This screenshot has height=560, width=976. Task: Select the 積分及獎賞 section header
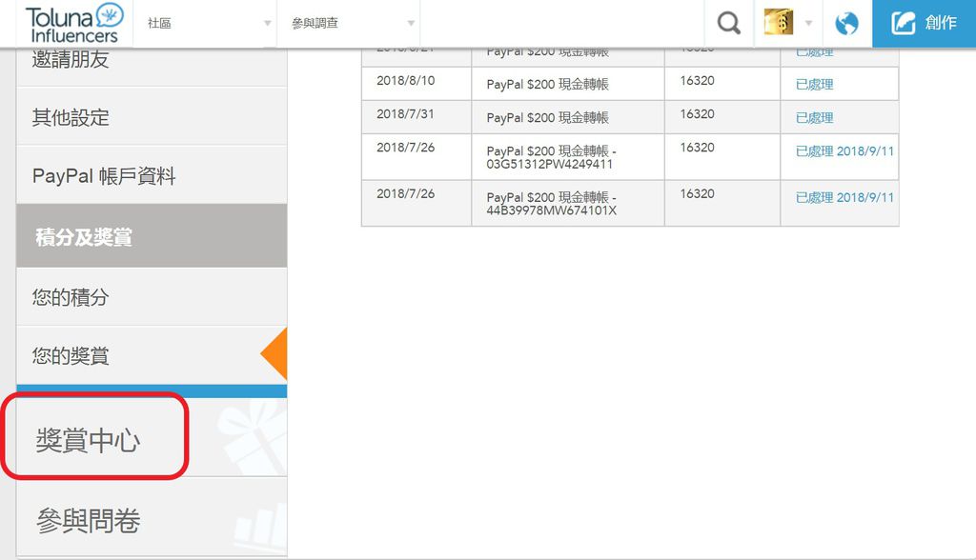tap(152, 236)
